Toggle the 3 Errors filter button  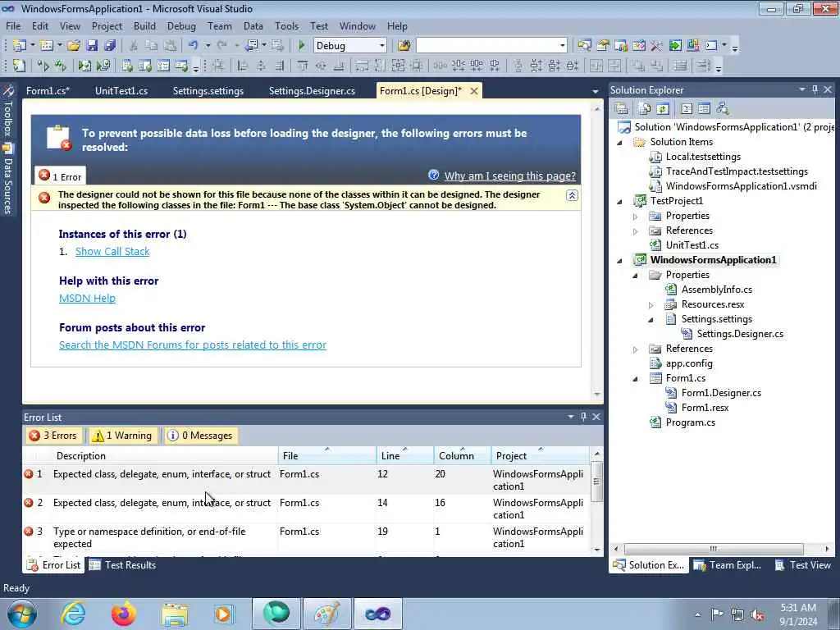coord(53,436)
